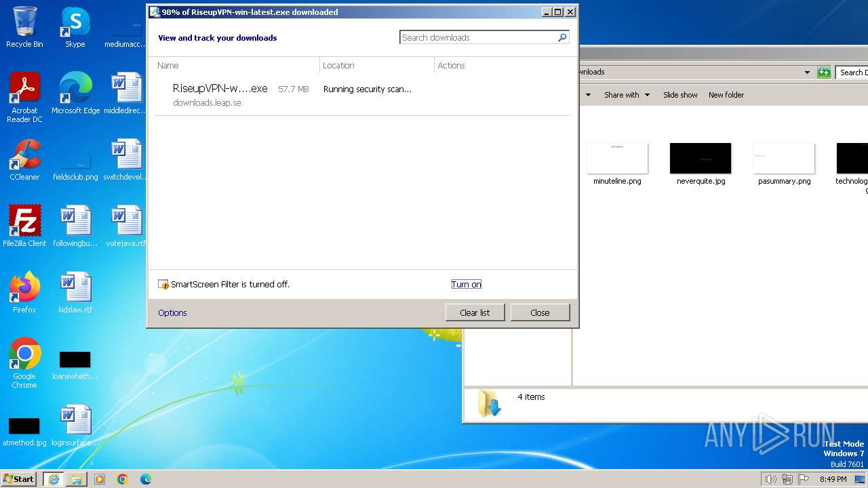Click the clock showing 8:49 PM

click(x=833, y=479)
